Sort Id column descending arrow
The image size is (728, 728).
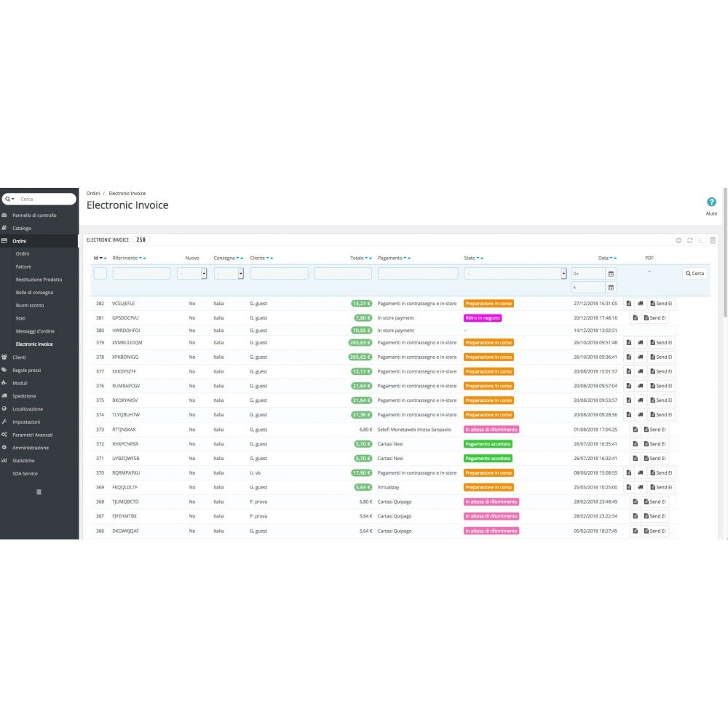pyautogui.click(x=100, y=258)
